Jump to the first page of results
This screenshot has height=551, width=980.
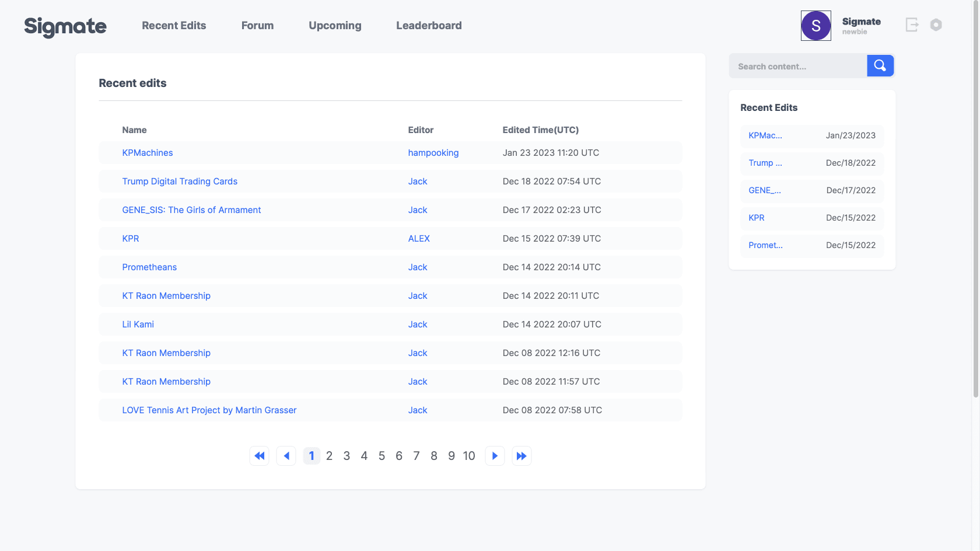[260, 456]
